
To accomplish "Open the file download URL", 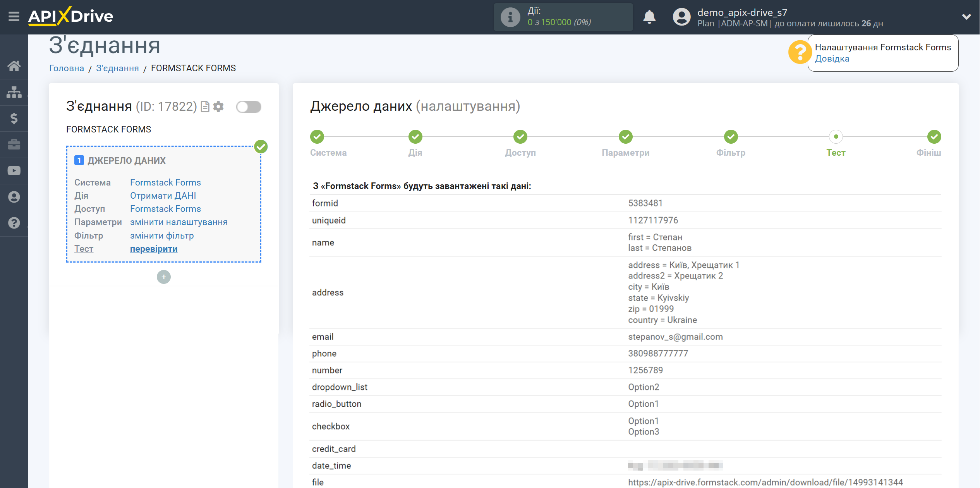I will (765, 483).
